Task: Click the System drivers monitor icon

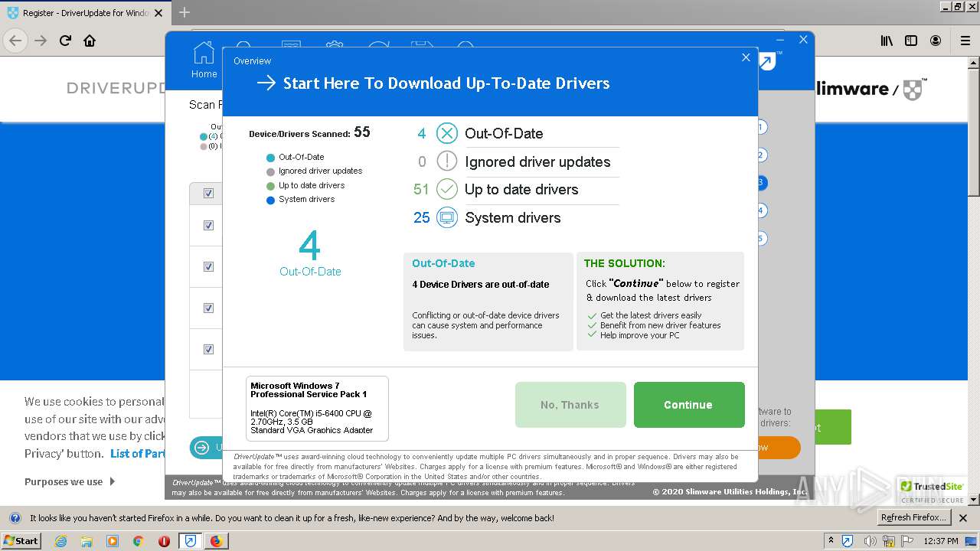Action: [447, 217]
